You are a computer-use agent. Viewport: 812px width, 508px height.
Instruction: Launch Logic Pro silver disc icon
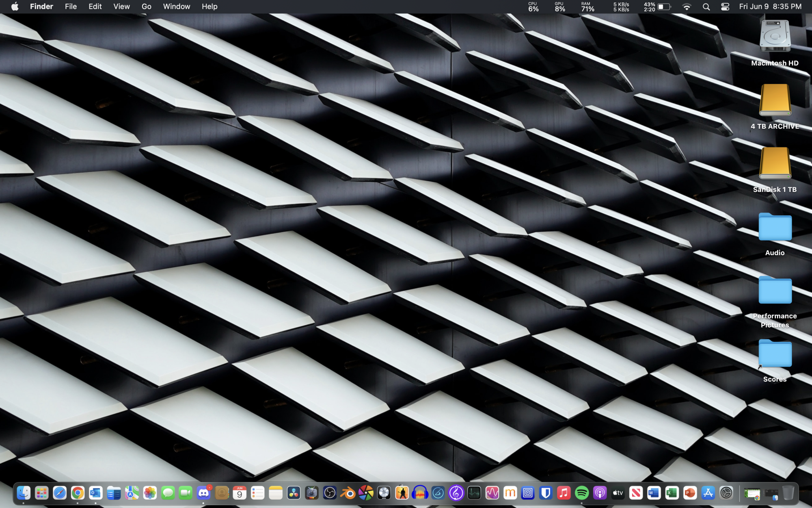[x=384, y=493]
